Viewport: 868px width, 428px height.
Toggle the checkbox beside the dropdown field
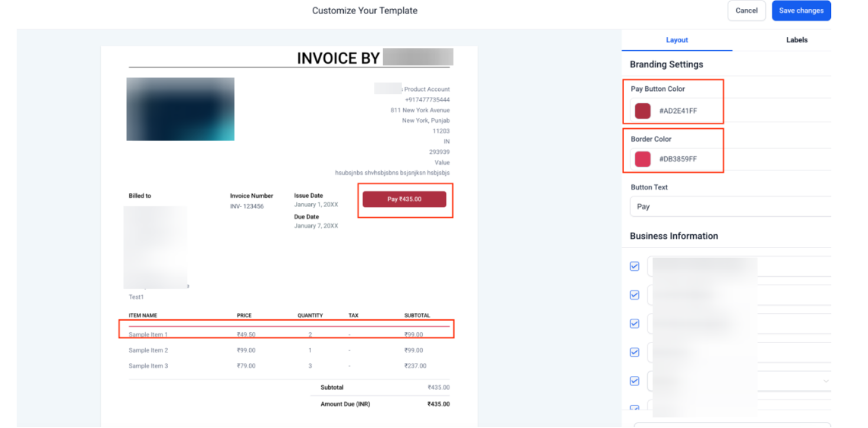click(635, 381)
